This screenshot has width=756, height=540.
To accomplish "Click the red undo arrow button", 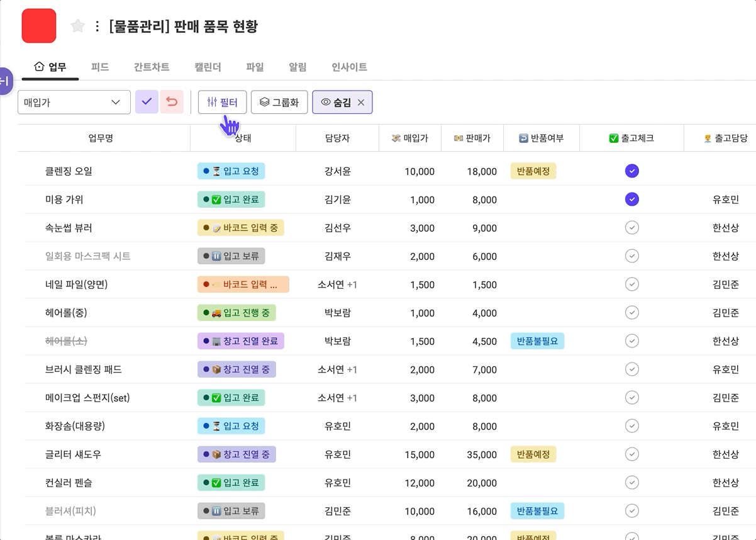I will pyautogui.click(x=172, y=102).
